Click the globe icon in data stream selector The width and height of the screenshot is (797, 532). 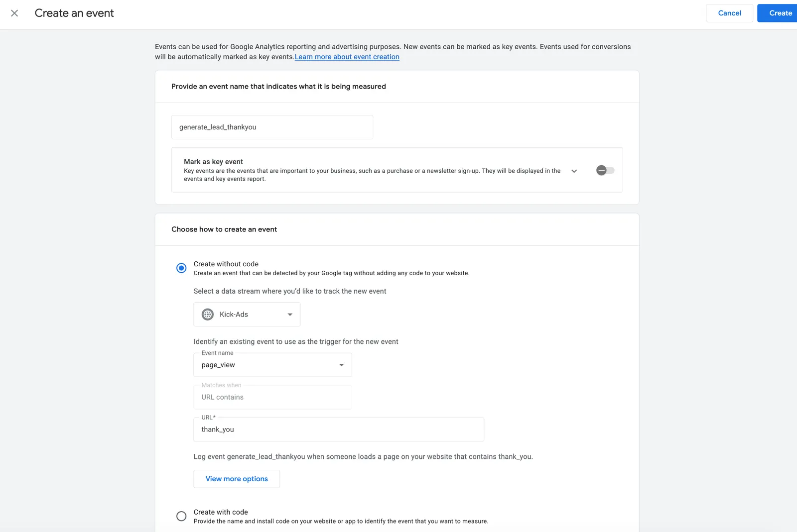pos(208,315)
